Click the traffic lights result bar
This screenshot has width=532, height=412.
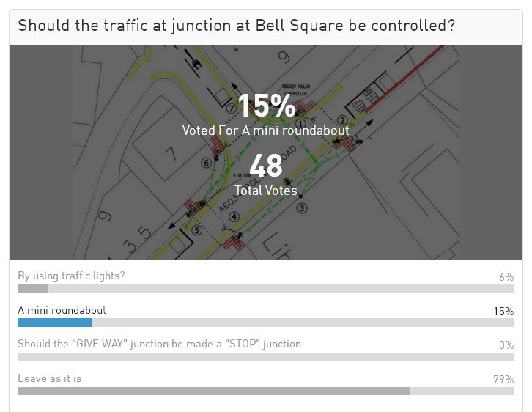pyautogui.click(x=32, y=289)
